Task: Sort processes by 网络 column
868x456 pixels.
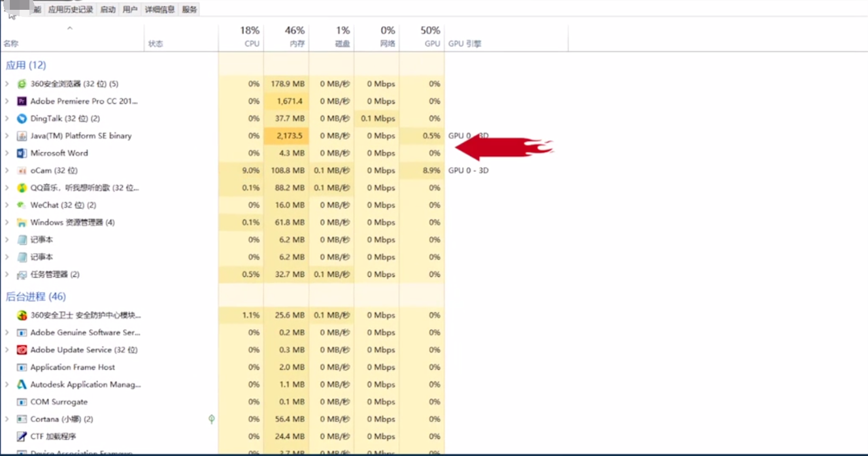Action: 376,37
